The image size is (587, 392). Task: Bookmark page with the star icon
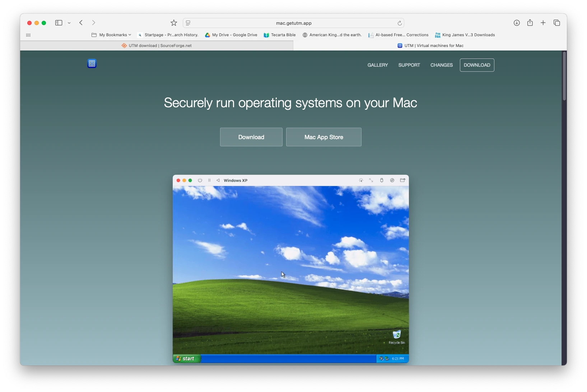click(x=174, y=23)
